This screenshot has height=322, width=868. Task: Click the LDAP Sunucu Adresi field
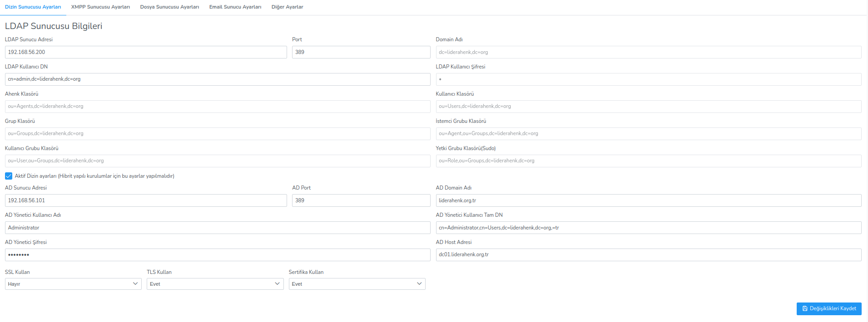(145, 52)
